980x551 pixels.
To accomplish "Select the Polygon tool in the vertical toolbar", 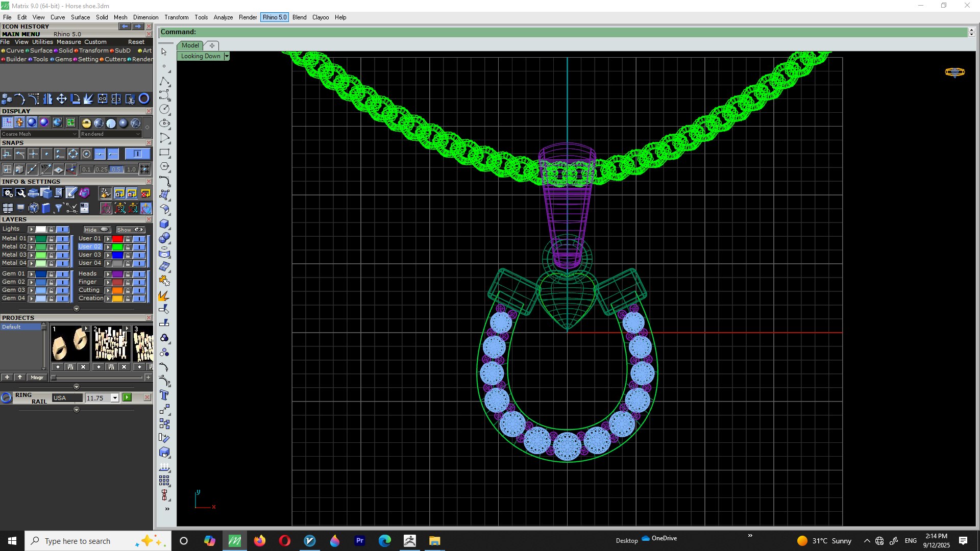I will 164,166.
